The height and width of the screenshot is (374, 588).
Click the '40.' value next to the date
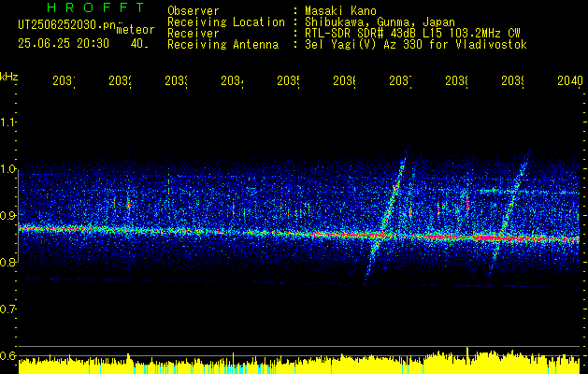139,44
